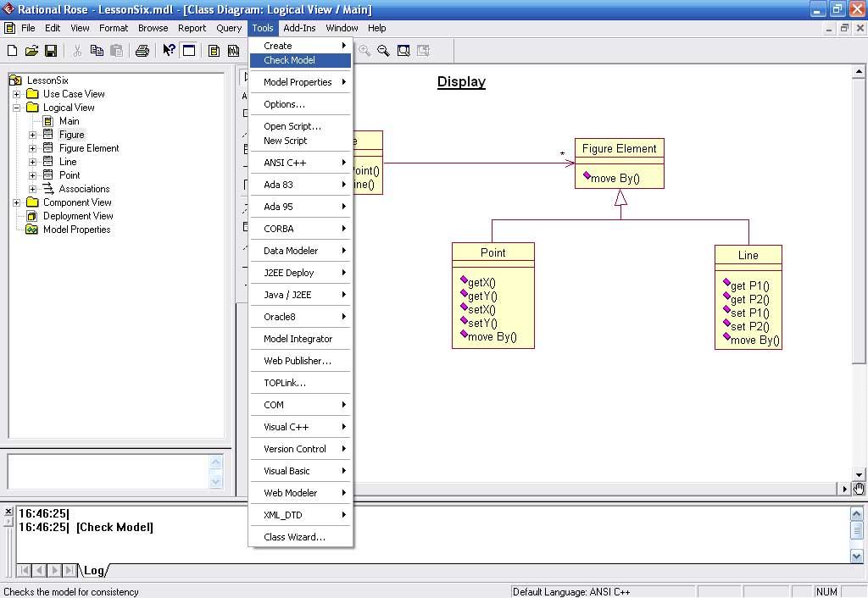The image size is (868, 598).
Task: Click the hand pan icon at the diagram corner
Action: click(x=859, y=489)
